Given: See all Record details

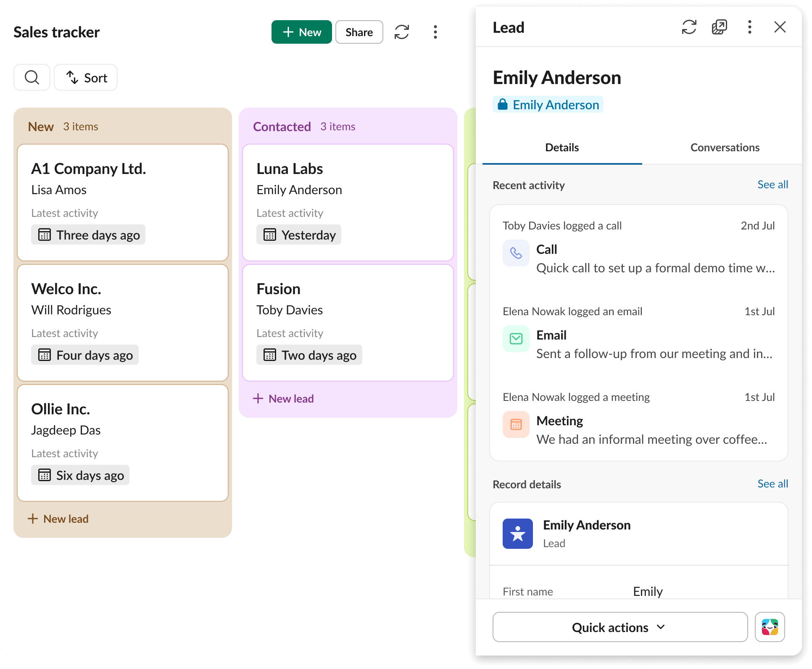Looking at the screenshot, I should click(772, 484).
